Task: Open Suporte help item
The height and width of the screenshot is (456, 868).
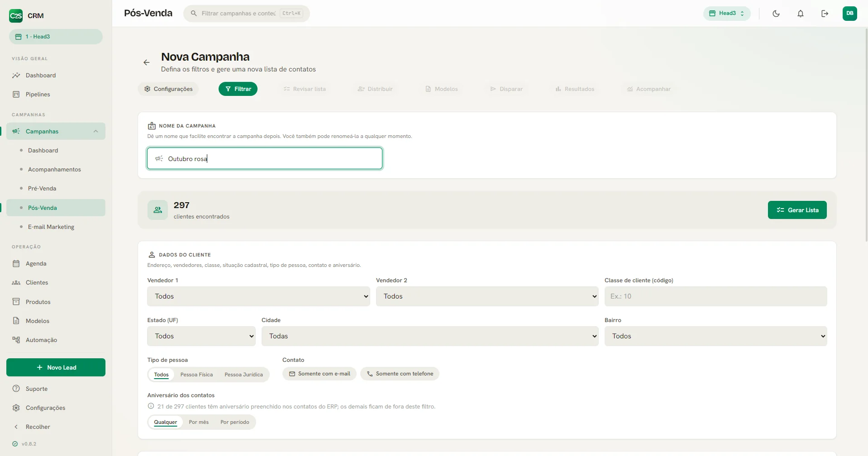Action: pos(56,389)
